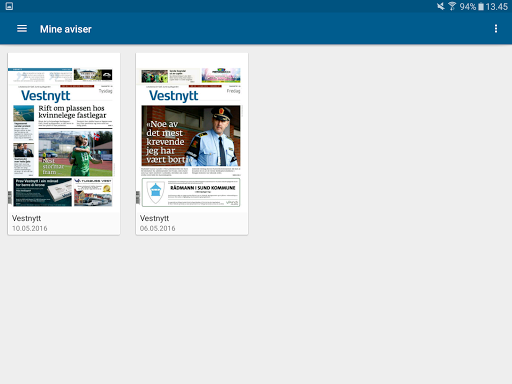Viewport: 512px width, 384px height.
Task: Tap the headline Rift om plassen hos kvinnelege fastlegar
Action: pyautogui.click(x=72, y=112)
